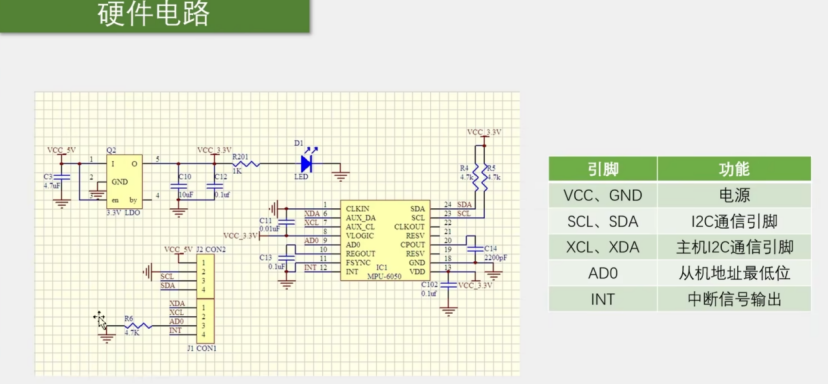Click the C14 2200pF capacitor symbol
The height and width of the screenshot is (385, 828).
click(x=474, y=248)
